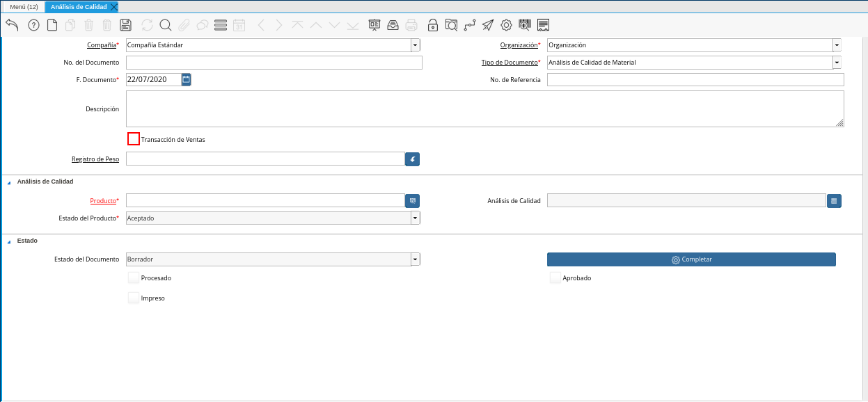
Task: Toggle grid view with the stacked lines icon
Action: coord(221,25)
